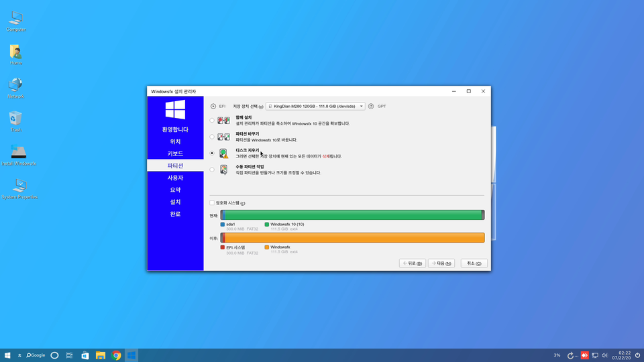Image resolution: width=644 pixels, height=362 pixels.
Task: Open the Cortana circle icon
Action: tap(54, 355)
